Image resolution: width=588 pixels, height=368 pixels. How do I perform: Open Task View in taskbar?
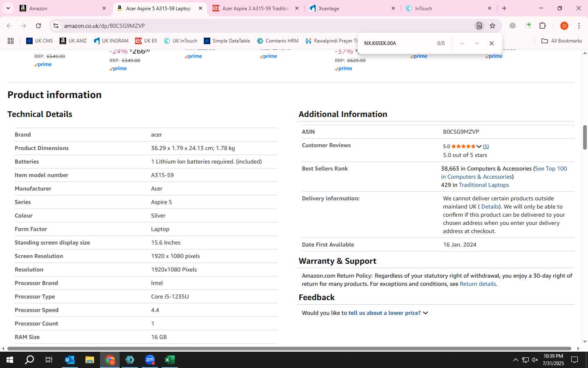point(49,360)
